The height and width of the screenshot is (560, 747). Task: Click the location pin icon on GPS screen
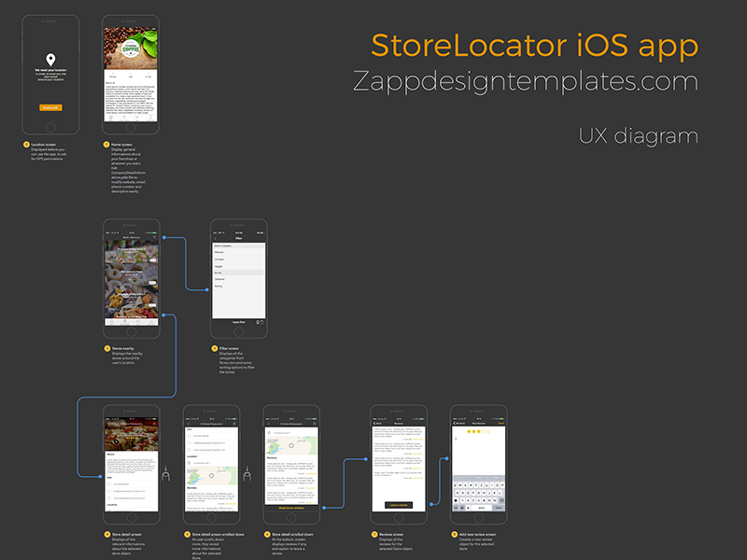click(51, 58)
